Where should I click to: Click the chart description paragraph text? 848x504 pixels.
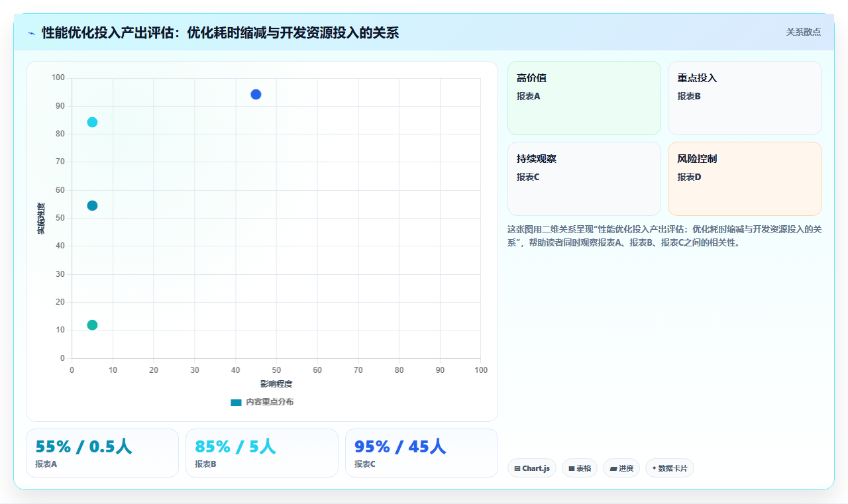664,236
